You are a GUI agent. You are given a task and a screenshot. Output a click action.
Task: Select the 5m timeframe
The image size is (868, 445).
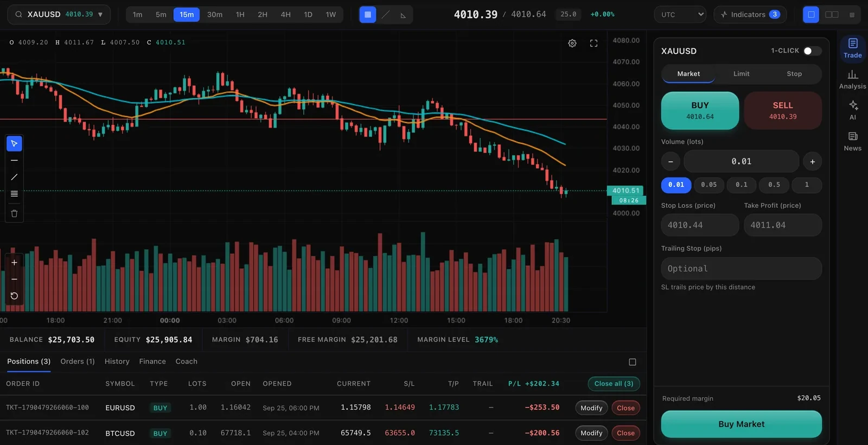tap(161, 15)
